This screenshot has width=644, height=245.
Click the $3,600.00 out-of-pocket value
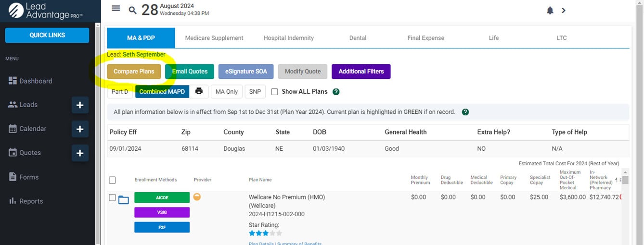573,197
